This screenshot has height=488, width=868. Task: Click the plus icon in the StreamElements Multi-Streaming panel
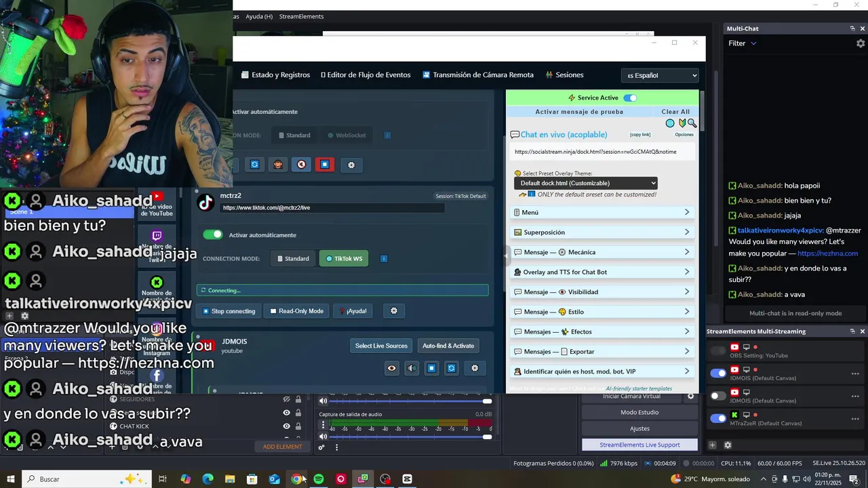712,445
